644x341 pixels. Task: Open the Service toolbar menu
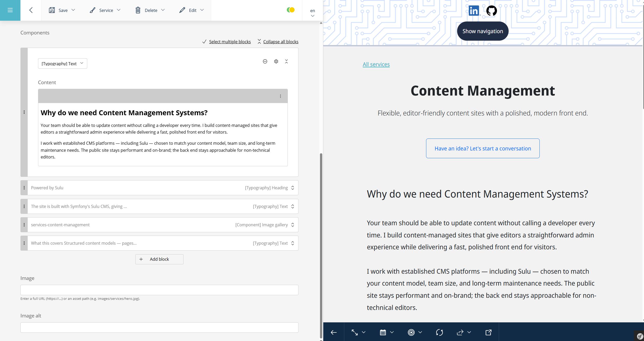(105, 10)
